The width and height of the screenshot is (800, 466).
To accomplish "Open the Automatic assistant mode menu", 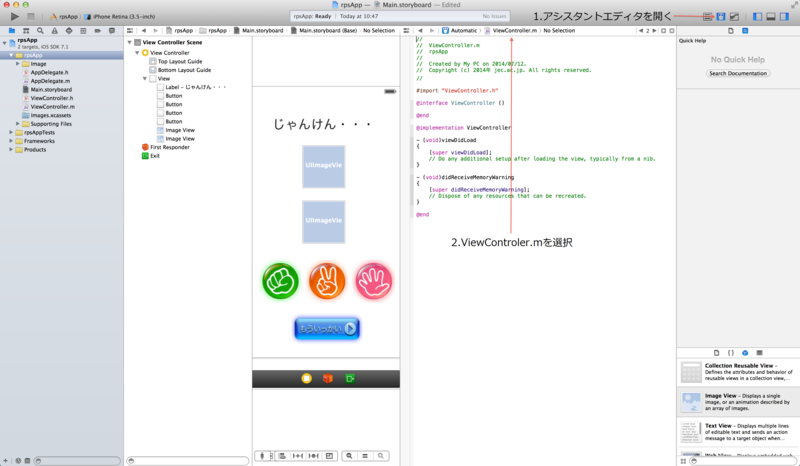I will (460, 31).
